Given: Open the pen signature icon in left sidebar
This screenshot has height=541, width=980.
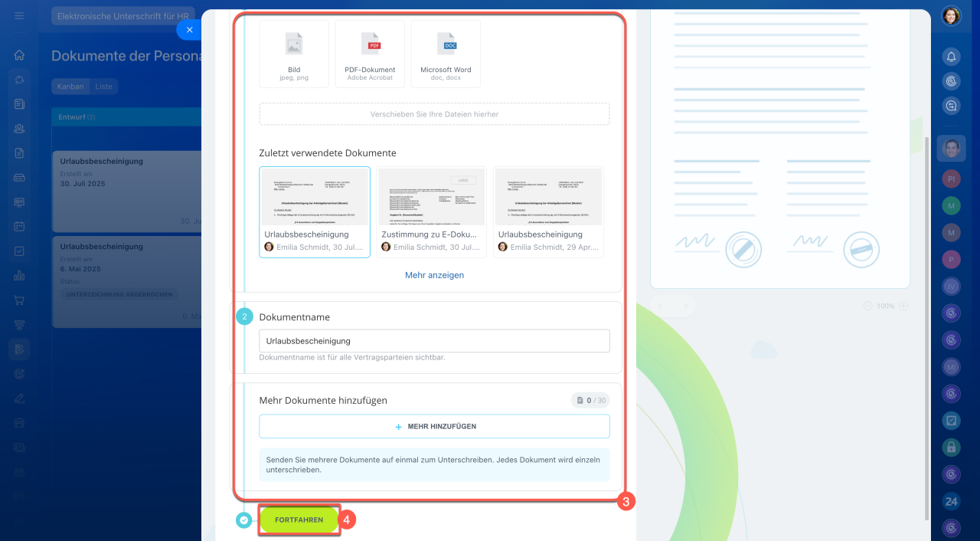Looking at the screenshot, I should click(19, 398).
